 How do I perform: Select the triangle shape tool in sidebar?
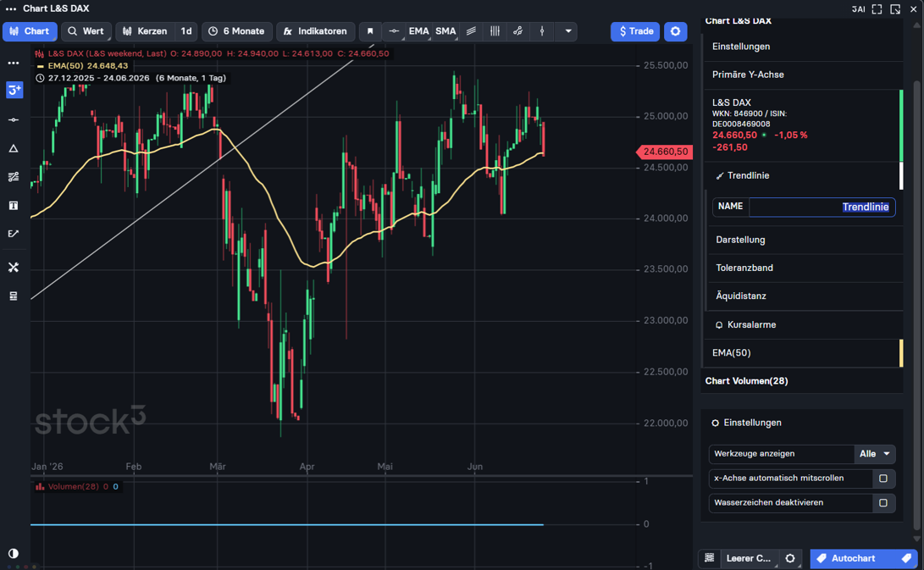coord(14,148)
